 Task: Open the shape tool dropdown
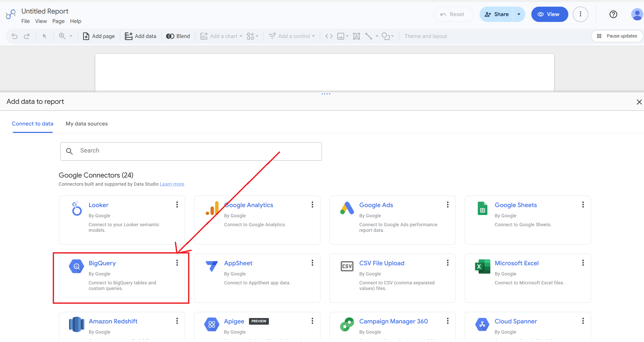(x=388, y=36)
